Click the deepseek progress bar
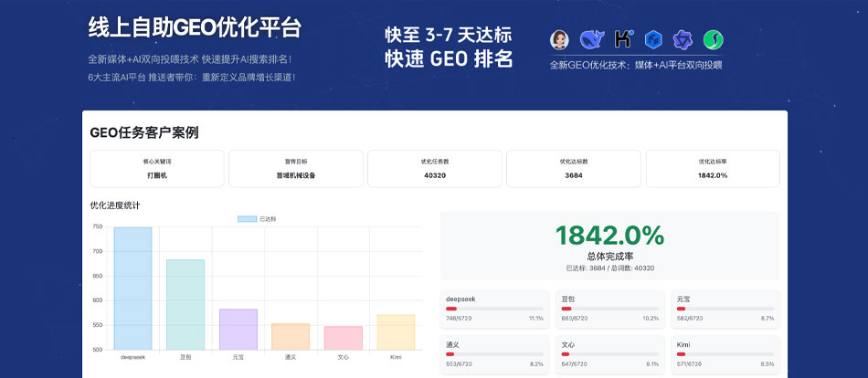The height and width of the screenshot is (378, 868). point(494,309)
